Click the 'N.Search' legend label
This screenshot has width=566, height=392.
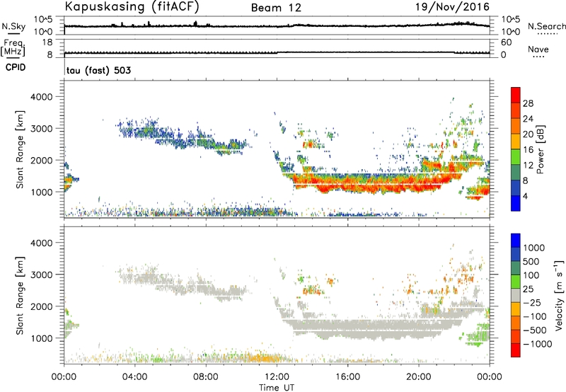point(546,26)
